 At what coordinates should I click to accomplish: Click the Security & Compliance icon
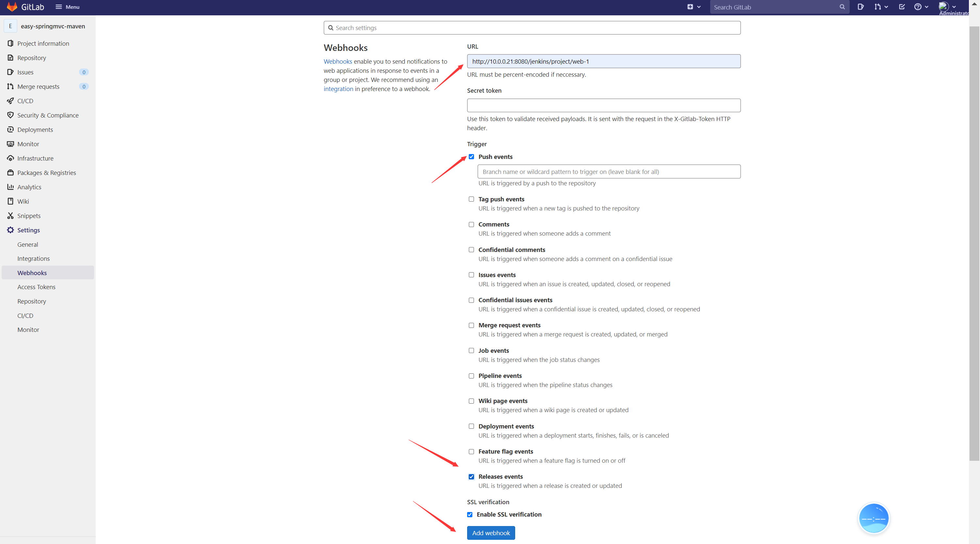[11, 115]
